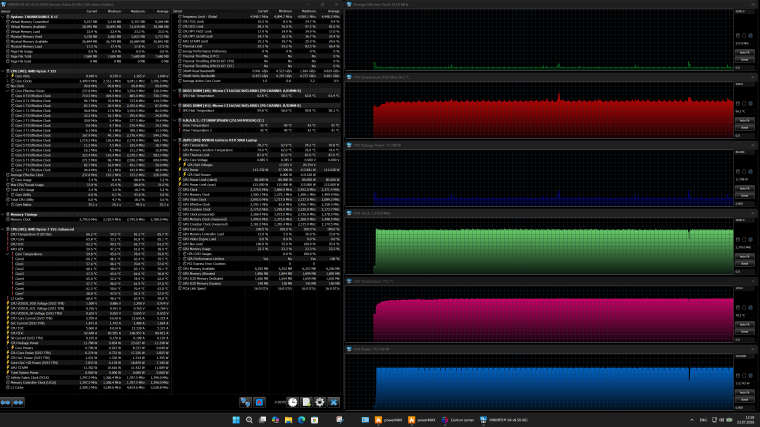Collapse the Core Effective Clocks row
The height and width of the screenshot is (427, 760).
pos(7,91)
